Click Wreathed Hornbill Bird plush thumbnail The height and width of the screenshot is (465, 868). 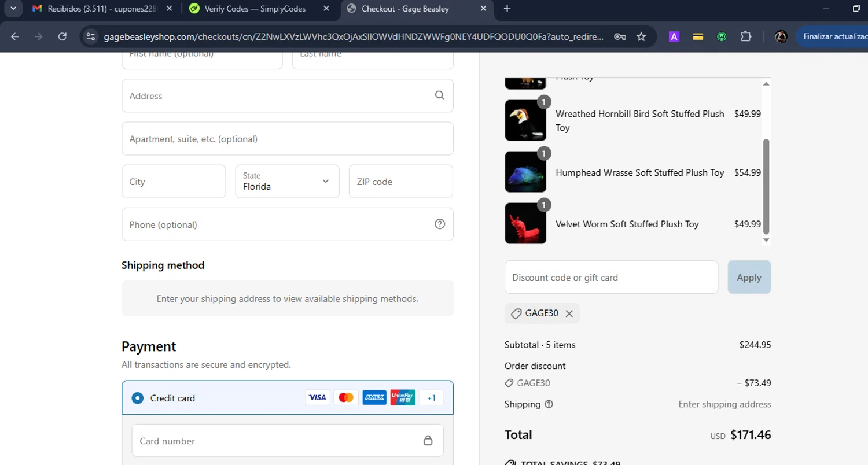[525, 120]
